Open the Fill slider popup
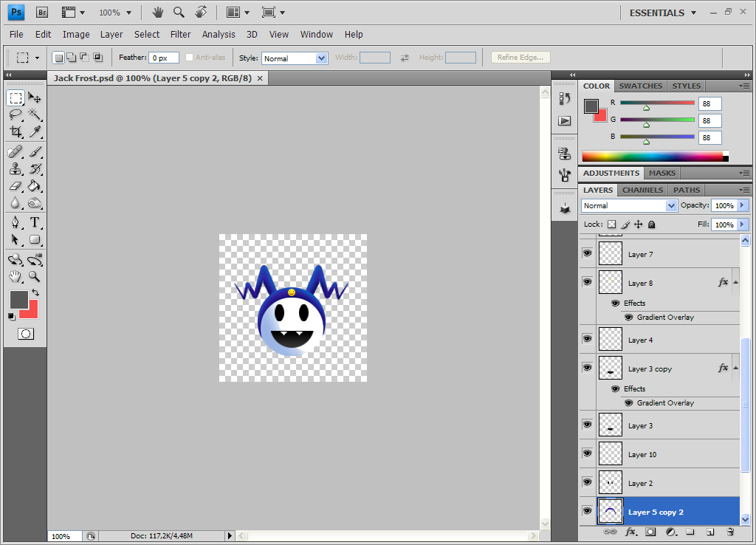 point(743,224)
